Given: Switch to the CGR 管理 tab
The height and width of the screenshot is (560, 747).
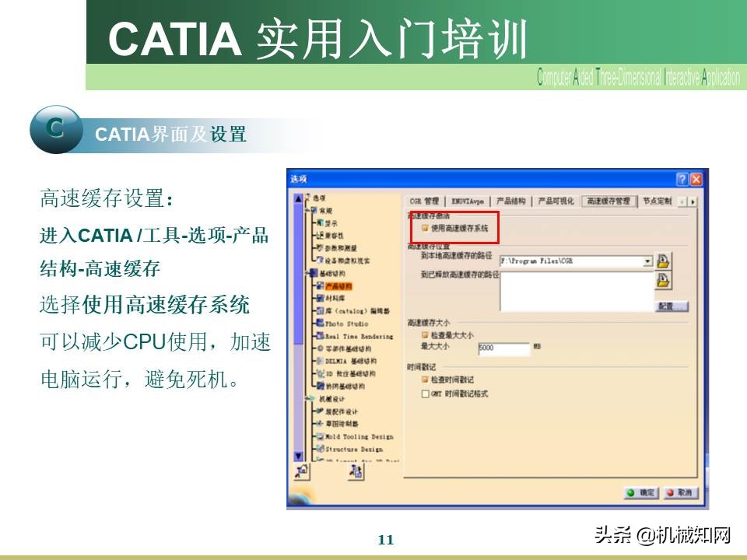Looking at the screenshot, I should (x=425, y=201).
